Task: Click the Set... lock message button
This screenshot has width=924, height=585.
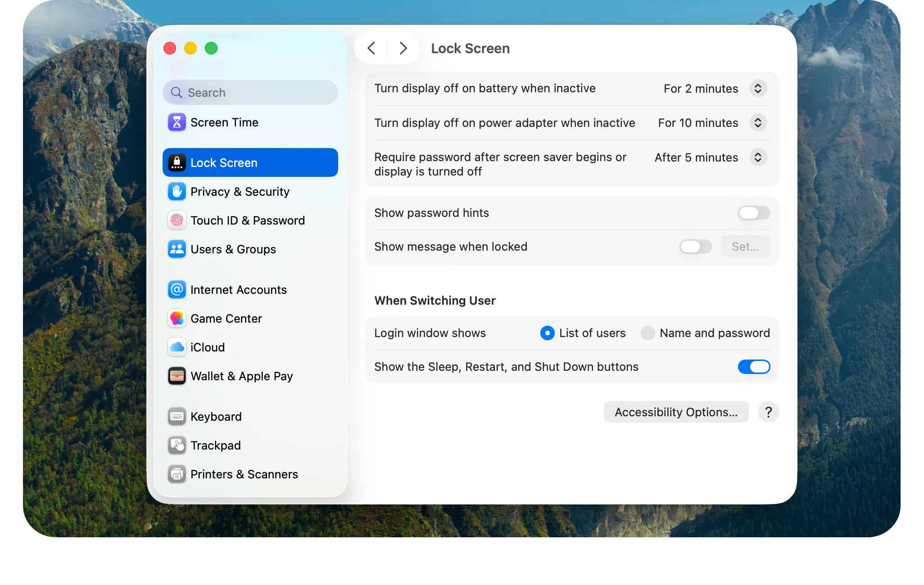Action: click(x=745, y=247)
